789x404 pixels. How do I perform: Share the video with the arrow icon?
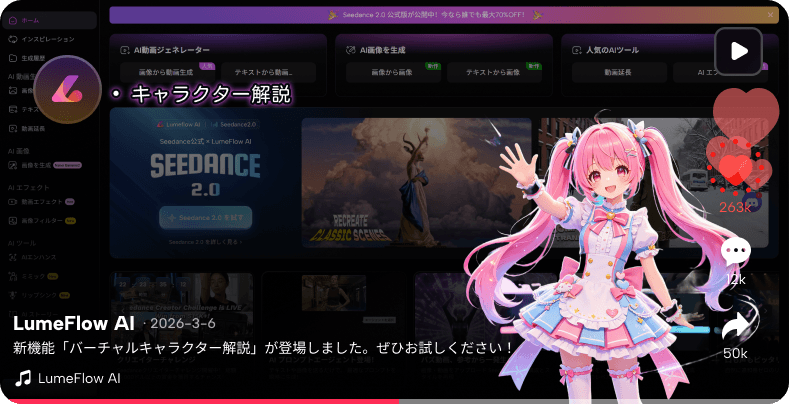(x=735, y=325)
